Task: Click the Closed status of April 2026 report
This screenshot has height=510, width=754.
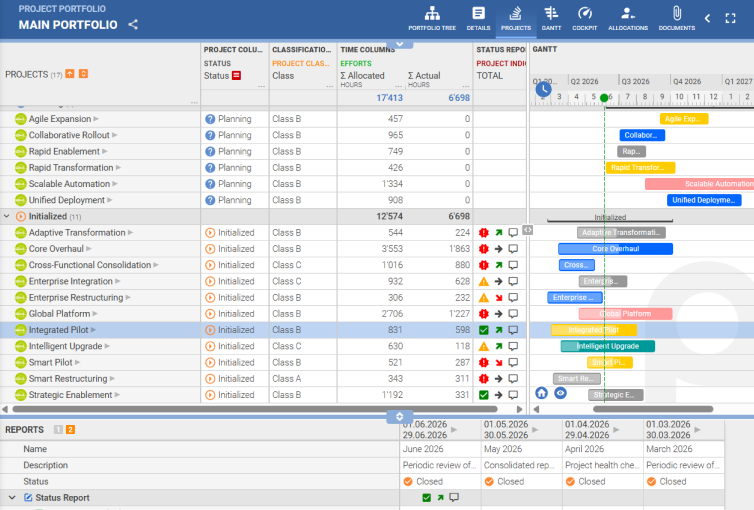Action: 586,482
